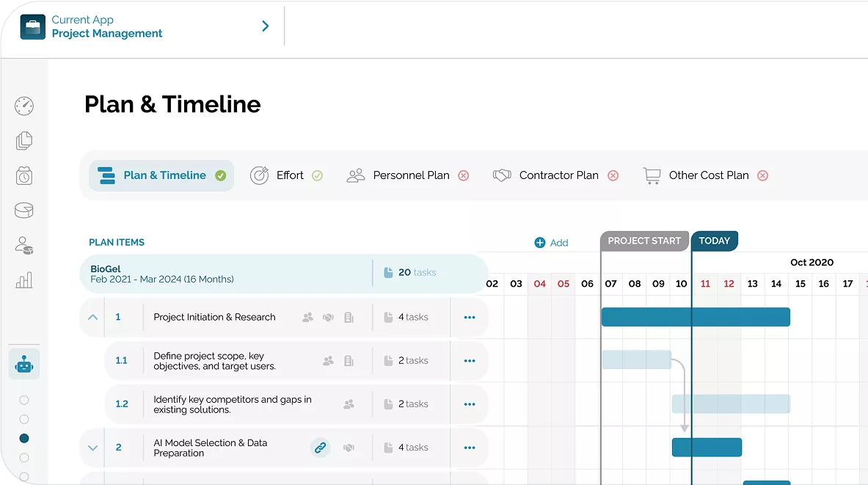
Task: Click the Personnel Plan people icon
Action: pyautogui.click(x=355, y=175)
